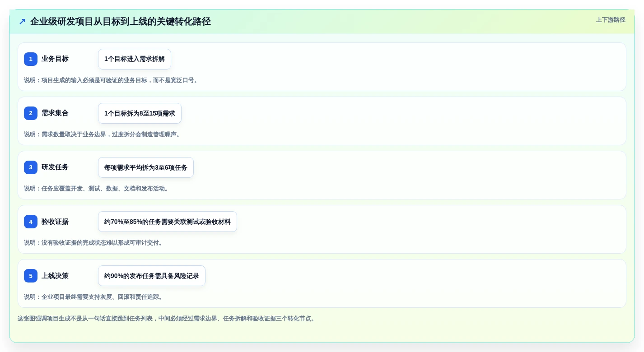Click the footer summary starting 这张图强调项目生成

(x=167, y=319)
